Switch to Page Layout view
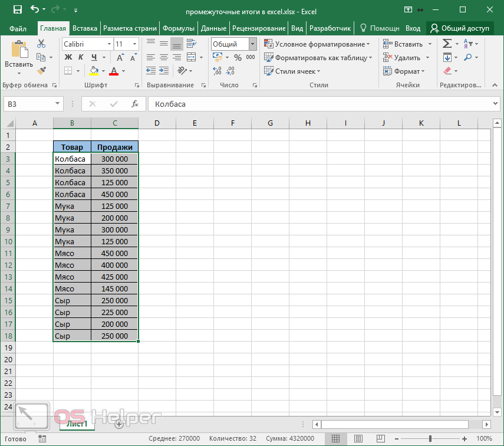 (358, 438)
